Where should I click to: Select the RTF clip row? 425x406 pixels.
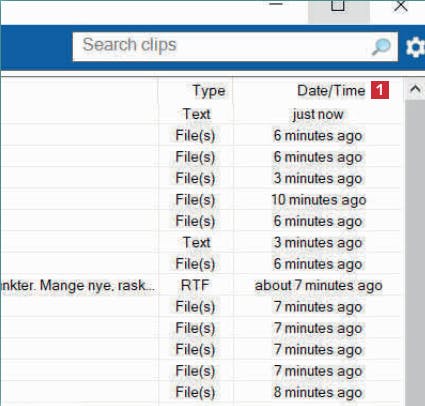click(x=200, y=285)
